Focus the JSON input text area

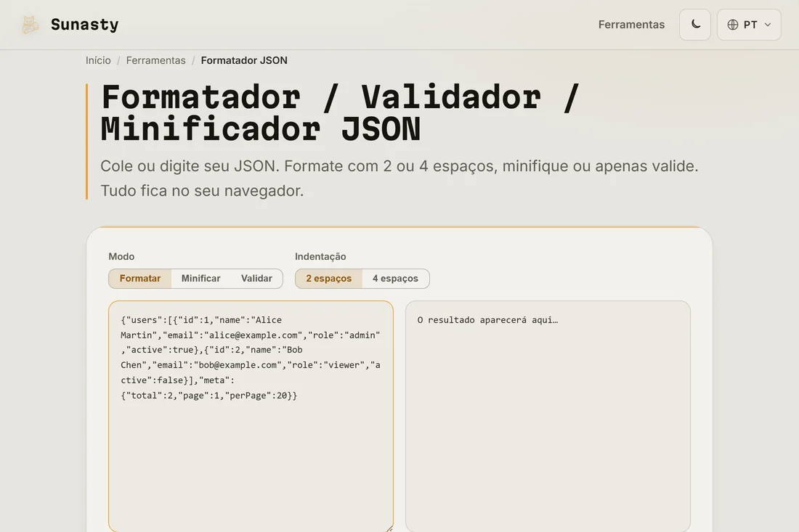coord(251,416)
